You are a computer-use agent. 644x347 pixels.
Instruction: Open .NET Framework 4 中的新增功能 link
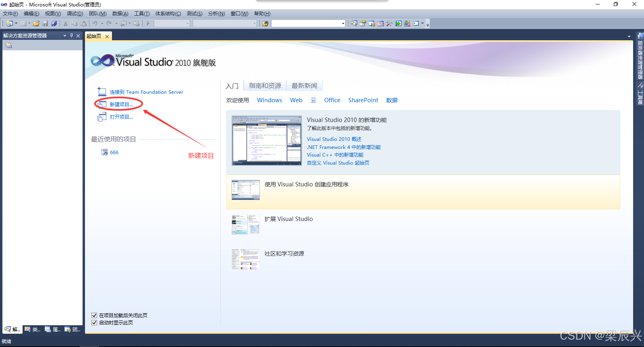344,147
